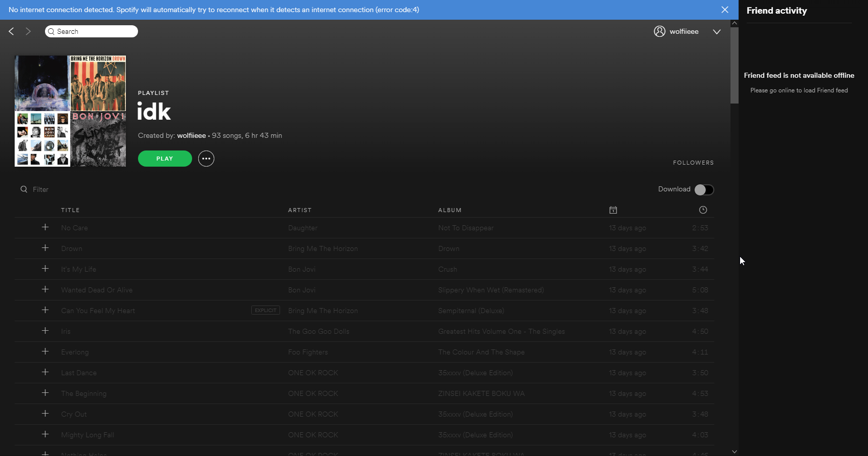
Task: Open album Slippery When Wet (Remastered)
Action: pyautogui.click(x=491, y=290)
